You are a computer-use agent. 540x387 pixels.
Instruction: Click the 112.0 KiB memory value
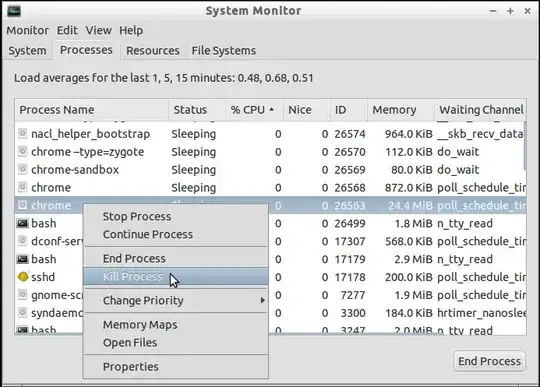coord(408,152)
